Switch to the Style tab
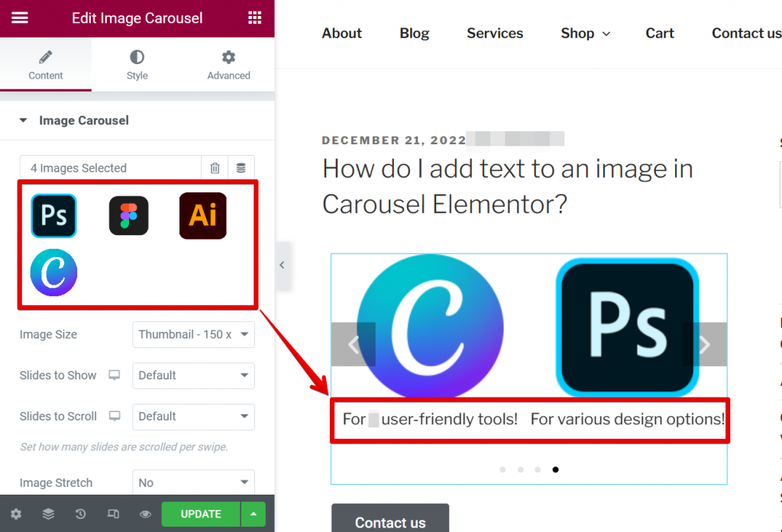This screenshot has width=782, height=532. [137, 64]
